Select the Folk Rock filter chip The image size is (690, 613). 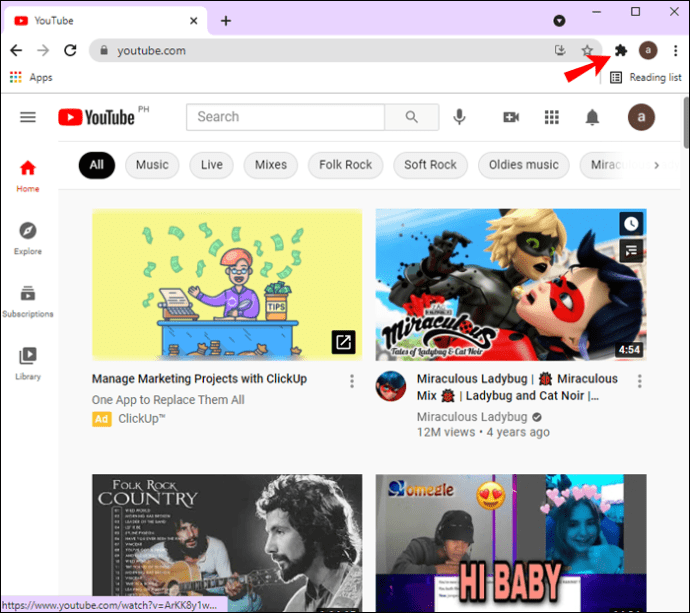point(345,165)
